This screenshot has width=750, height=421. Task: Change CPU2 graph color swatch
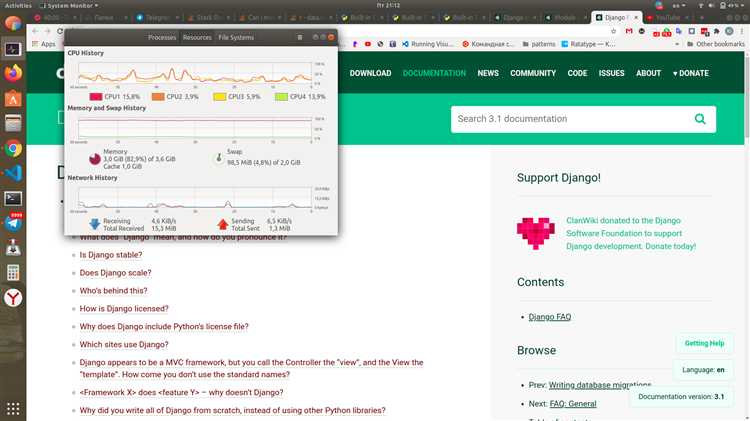pos(158,97)
